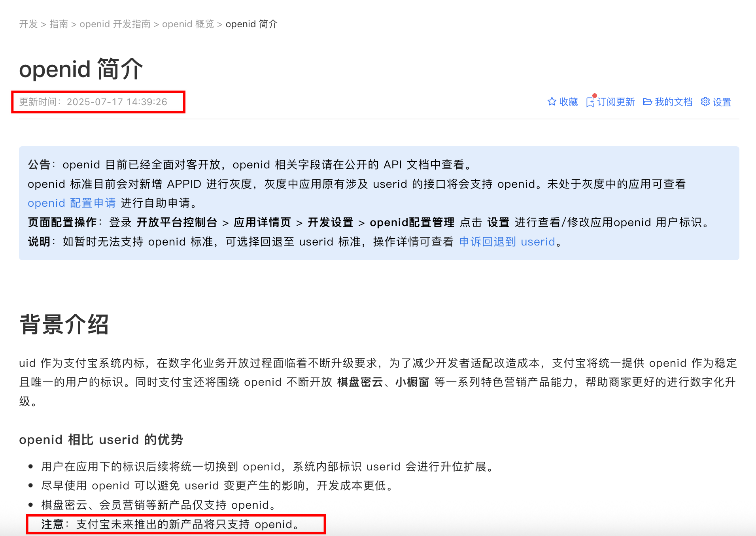Screen dimensions: 756x536
Task: Click the gear icon in the page toolbar
Action: 705,102
